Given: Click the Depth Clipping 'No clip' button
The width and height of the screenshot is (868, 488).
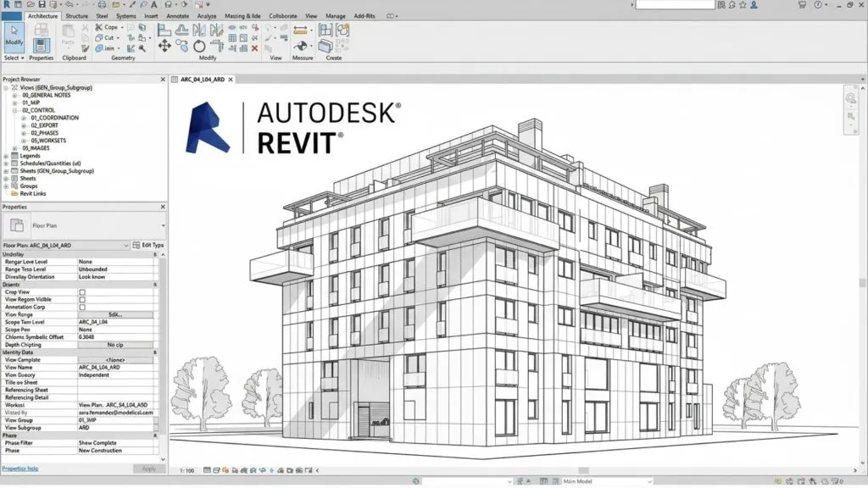Looking at the screenshot, I should [115, 345].
